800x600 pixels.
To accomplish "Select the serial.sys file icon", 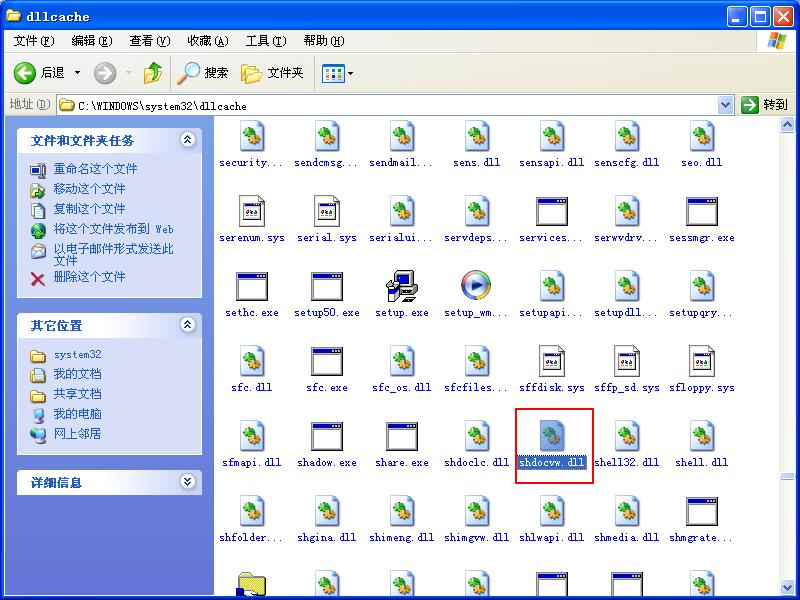I will [327, 211].
